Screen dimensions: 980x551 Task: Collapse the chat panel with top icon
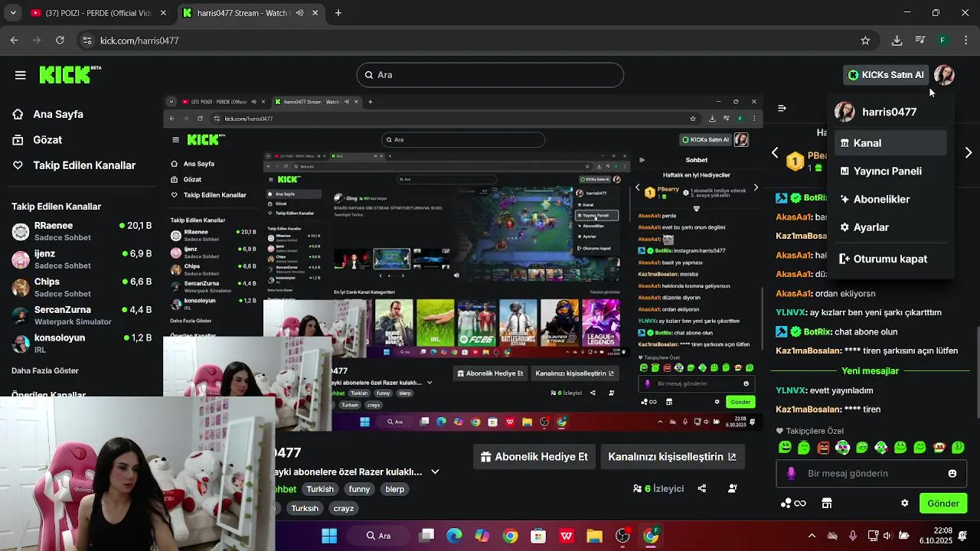pos(782,108)
